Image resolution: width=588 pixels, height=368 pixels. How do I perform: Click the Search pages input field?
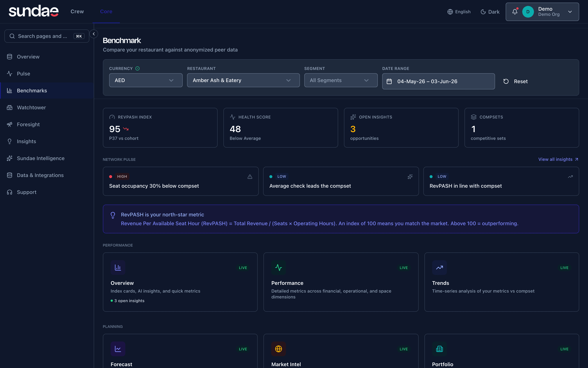pos(47,36)
